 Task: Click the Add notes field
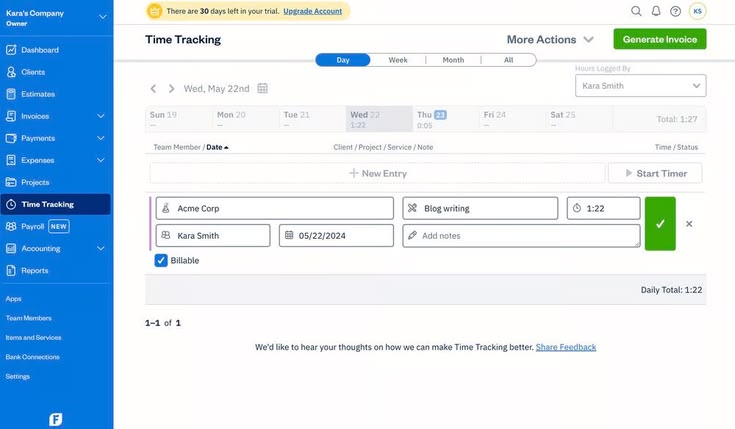(x=521, y=235)
